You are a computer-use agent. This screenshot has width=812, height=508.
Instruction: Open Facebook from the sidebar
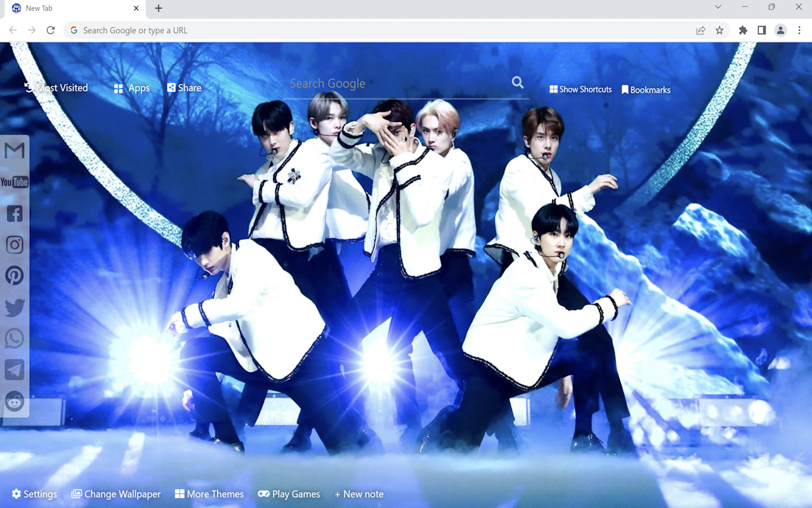click(14, 213)
